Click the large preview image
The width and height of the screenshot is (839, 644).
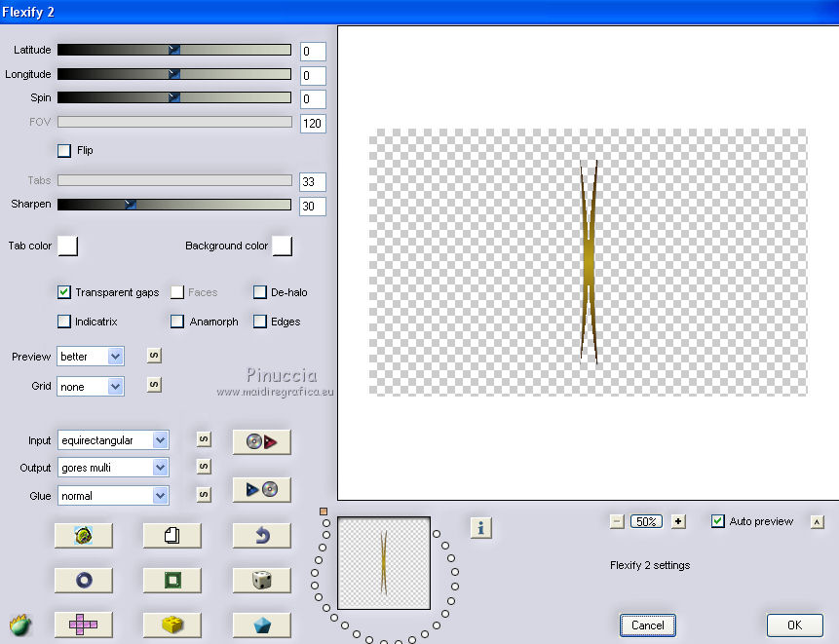click(588, 262)
